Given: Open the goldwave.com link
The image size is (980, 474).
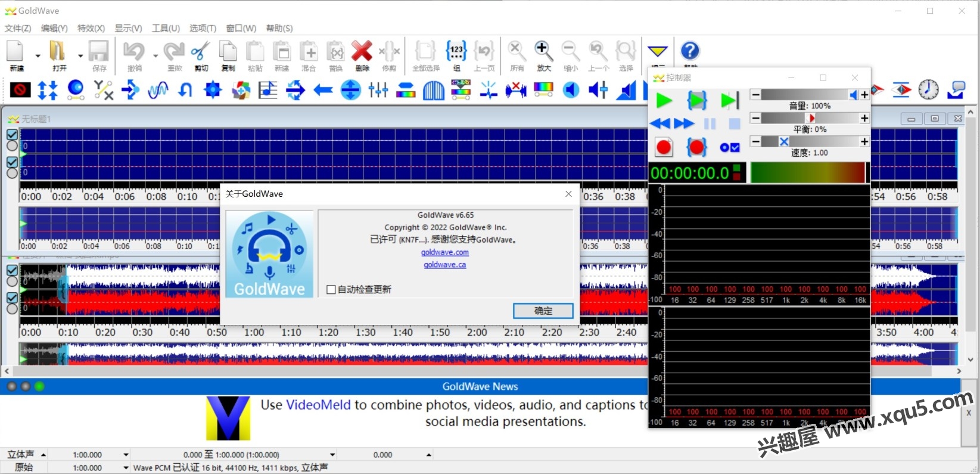Looking at the screenshot, I should point(444,252).
